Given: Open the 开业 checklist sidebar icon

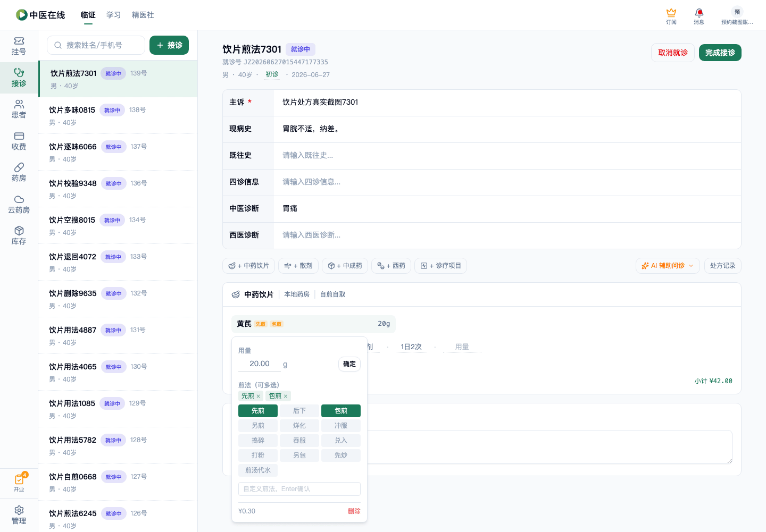Looking at the screenshot, I should pyautogui.click(x=19, y=483).
